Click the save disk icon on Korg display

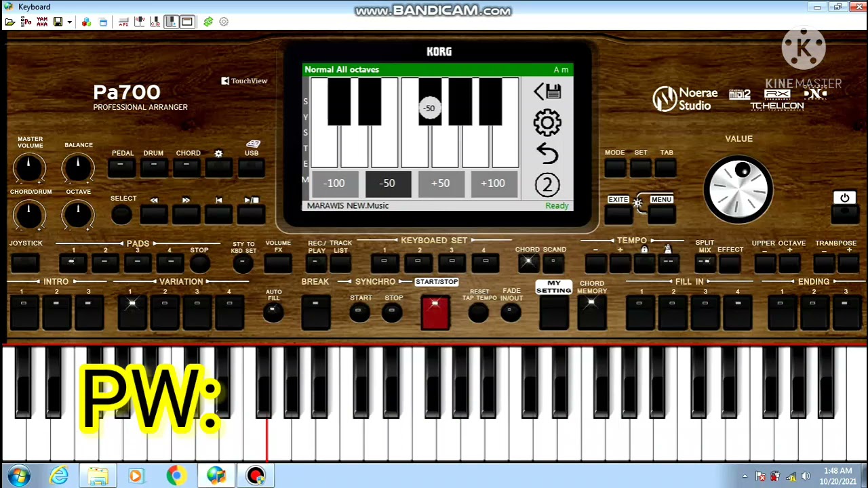547,91
